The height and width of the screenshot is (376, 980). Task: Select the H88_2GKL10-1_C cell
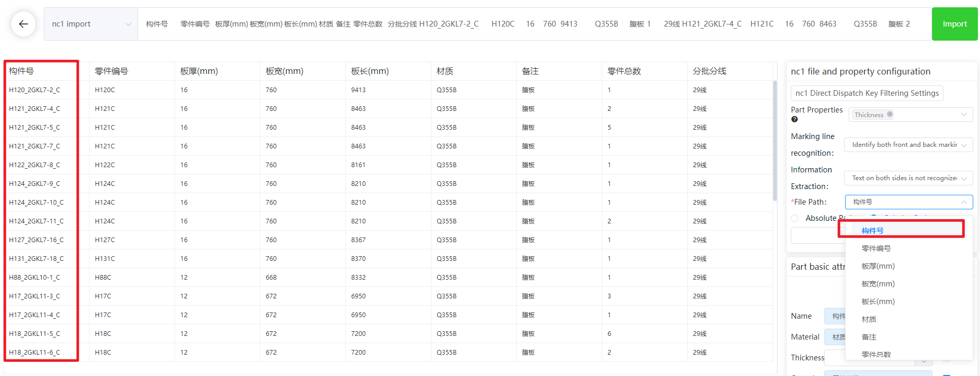[46, 278]
